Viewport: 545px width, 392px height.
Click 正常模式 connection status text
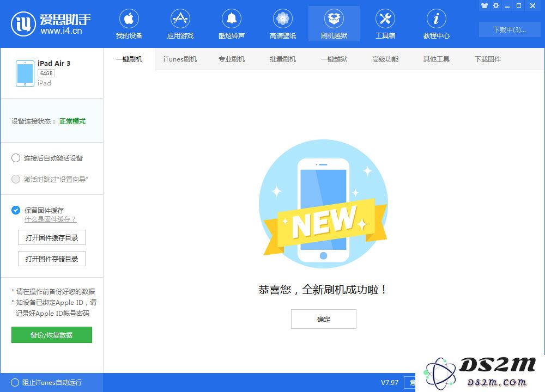click(72, 121)
